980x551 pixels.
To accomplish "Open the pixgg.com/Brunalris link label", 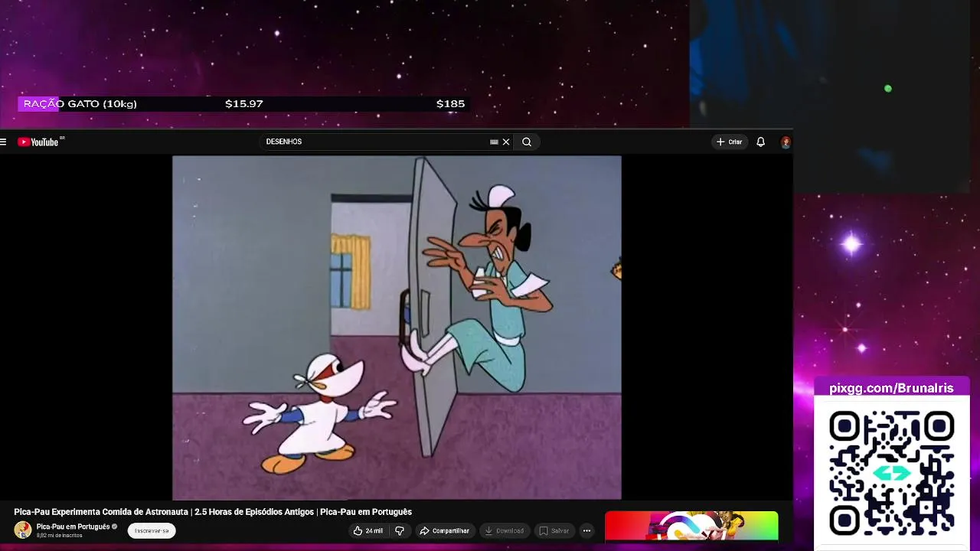I will pos(891,388).
